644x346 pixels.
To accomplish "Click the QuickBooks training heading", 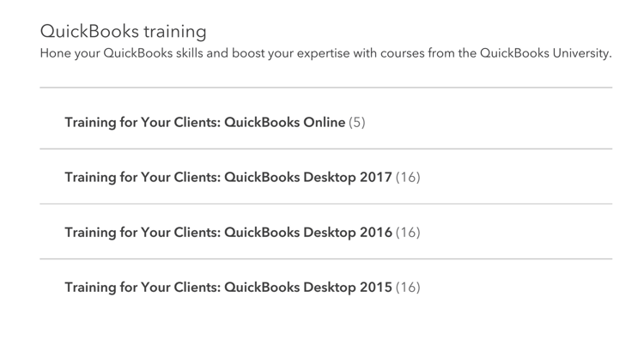I will tap(123, 32).
